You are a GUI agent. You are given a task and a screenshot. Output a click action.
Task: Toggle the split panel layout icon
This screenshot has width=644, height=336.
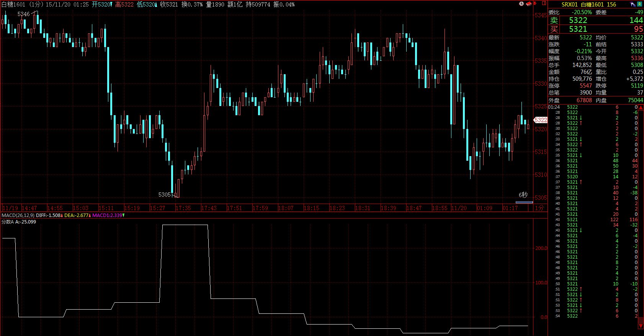pyautogui.click(x=544, y=4)
